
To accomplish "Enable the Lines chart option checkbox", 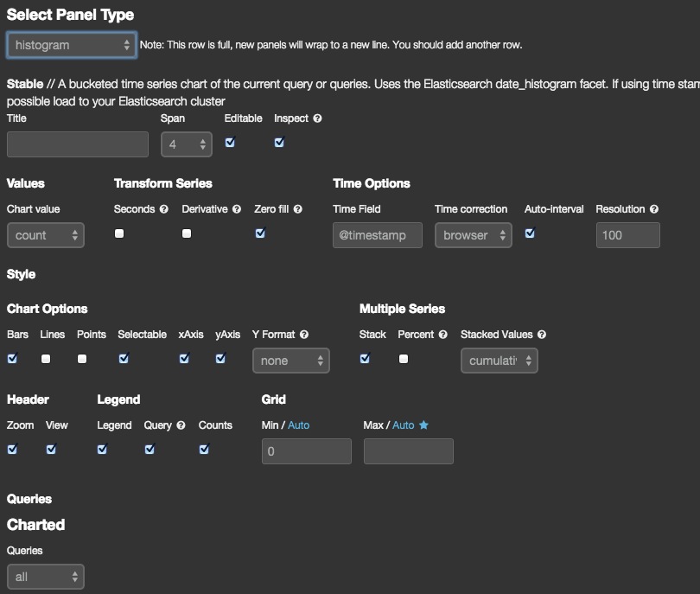I will click(46, 359).
